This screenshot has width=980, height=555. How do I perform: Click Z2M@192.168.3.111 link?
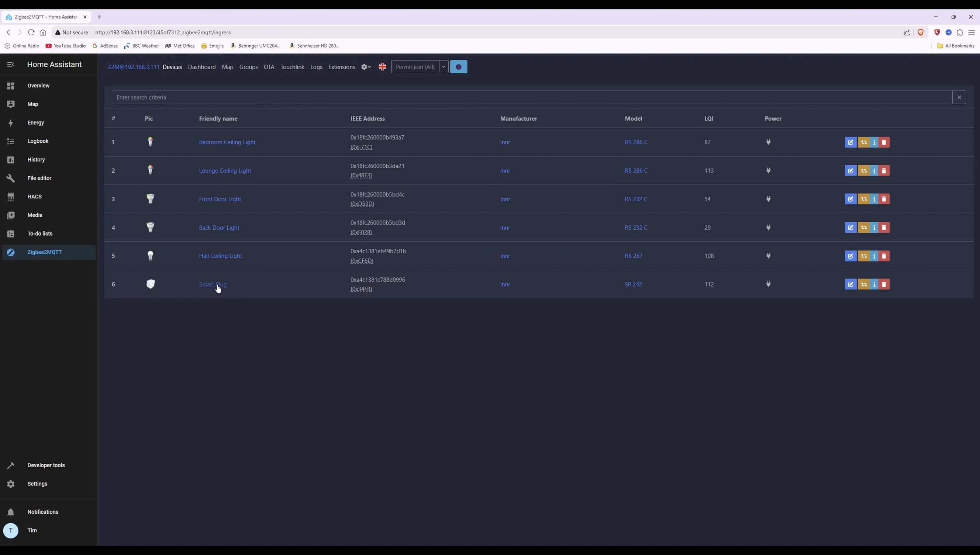(134, 67)
